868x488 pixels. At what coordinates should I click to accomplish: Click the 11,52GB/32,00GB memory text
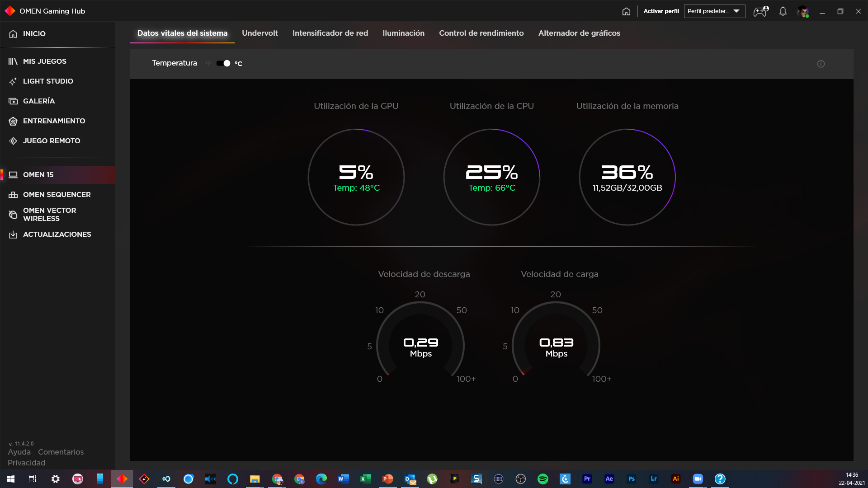pyautogui.click(x=627, y=188)
